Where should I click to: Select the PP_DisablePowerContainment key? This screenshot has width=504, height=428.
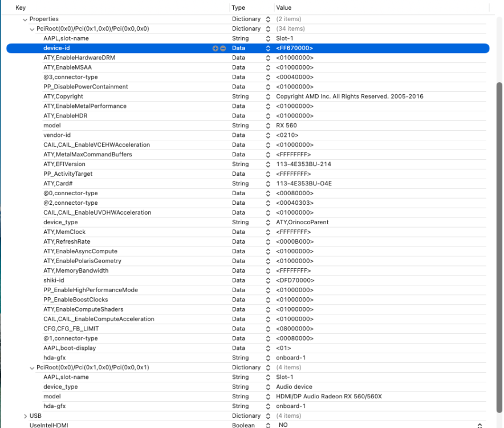click(x=86, y=87)
